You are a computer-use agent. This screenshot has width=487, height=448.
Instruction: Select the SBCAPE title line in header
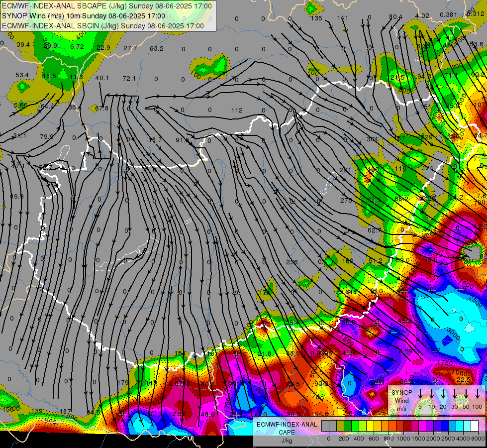pyautogui.click(x=107, y=6)
